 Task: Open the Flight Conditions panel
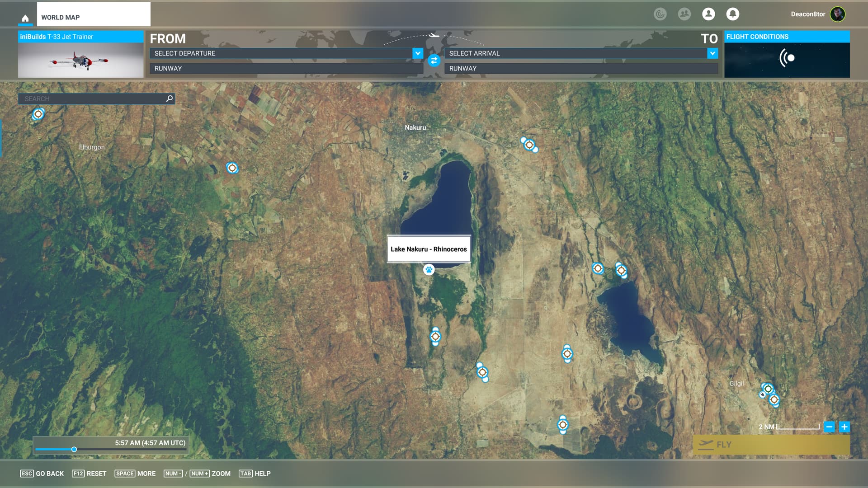coord(787,54)
